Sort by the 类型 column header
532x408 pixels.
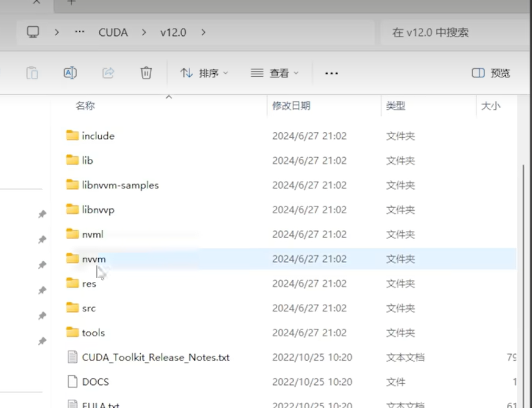395,106
